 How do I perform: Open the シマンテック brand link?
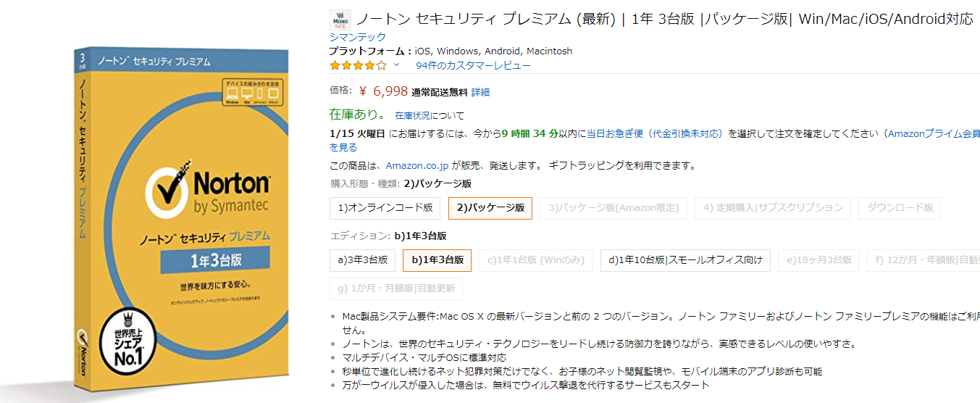click(358, 37)
